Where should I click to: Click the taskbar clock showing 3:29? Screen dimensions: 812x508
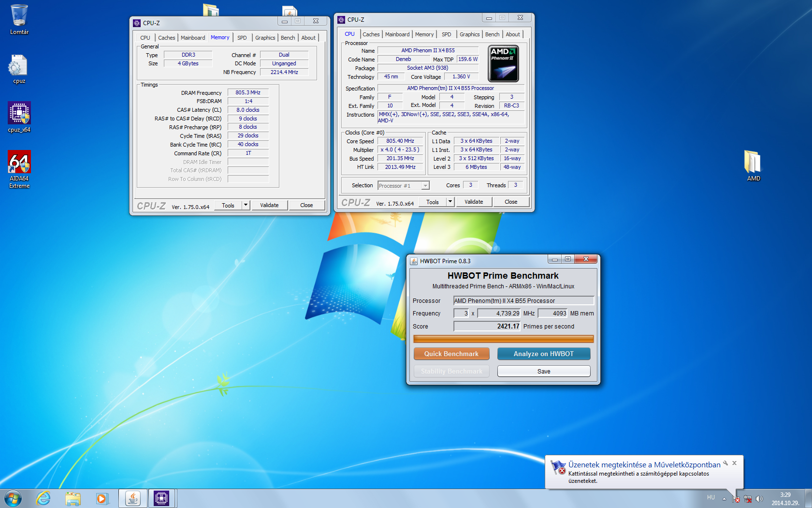click(785, 499)
